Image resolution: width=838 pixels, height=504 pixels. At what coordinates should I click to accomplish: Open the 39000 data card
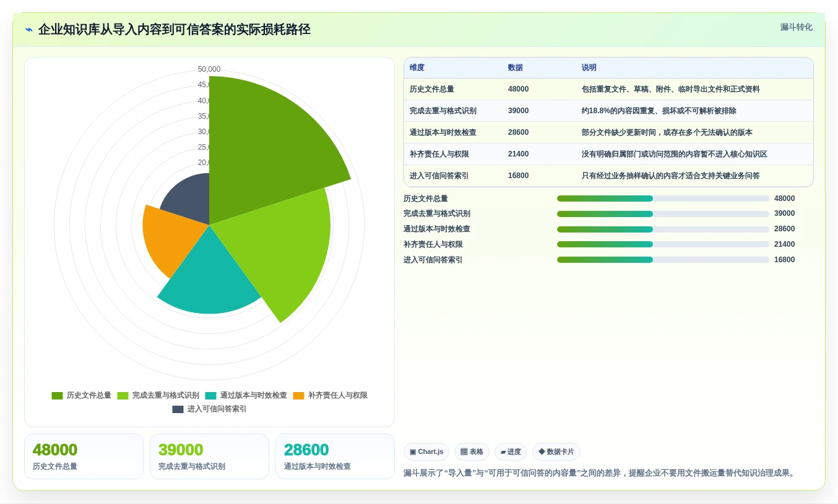(209, 456)
